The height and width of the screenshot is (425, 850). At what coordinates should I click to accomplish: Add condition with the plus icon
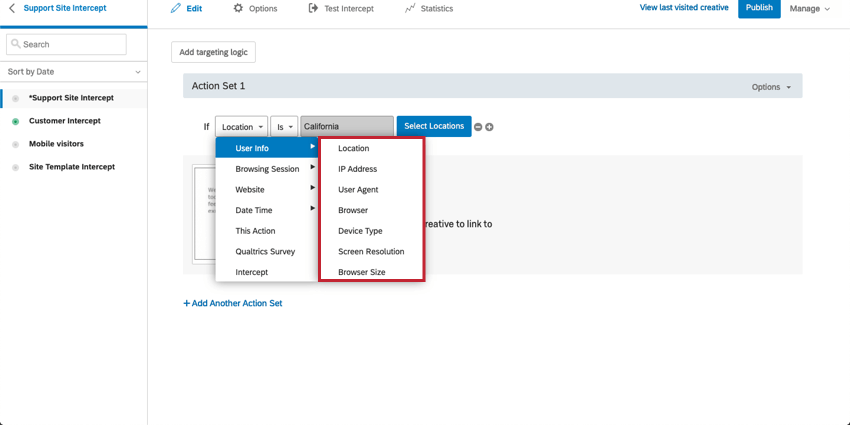click(489, 127)
